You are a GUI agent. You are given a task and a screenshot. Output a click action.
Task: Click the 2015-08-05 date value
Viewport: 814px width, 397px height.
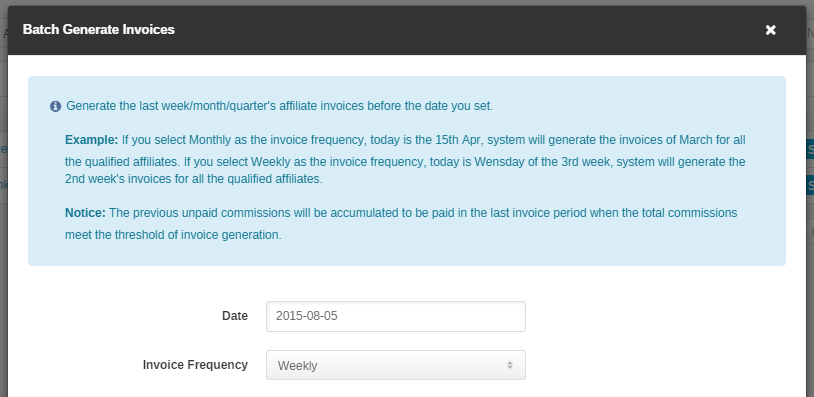click(x=307, y=316)
